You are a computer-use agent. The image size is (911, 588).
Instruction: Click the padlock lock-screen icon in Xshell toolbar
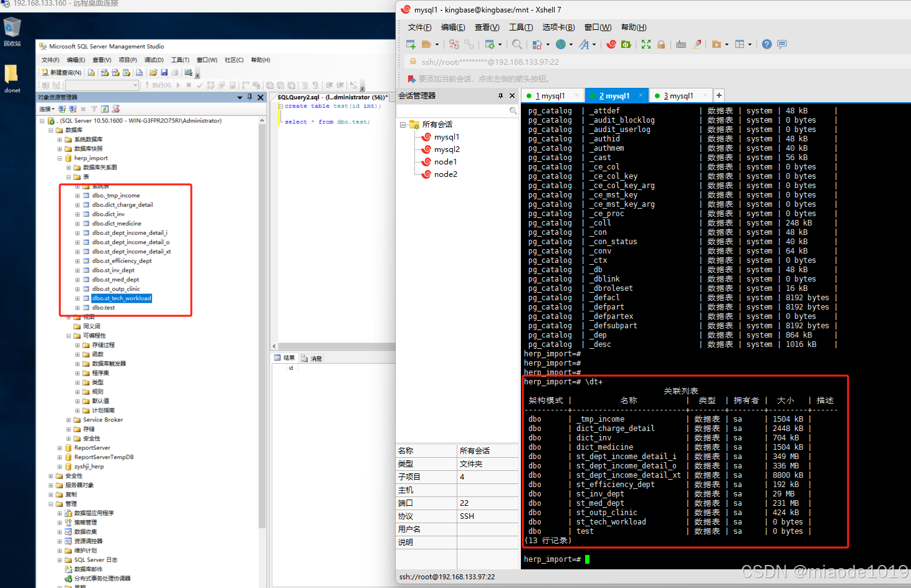[661, 44]
